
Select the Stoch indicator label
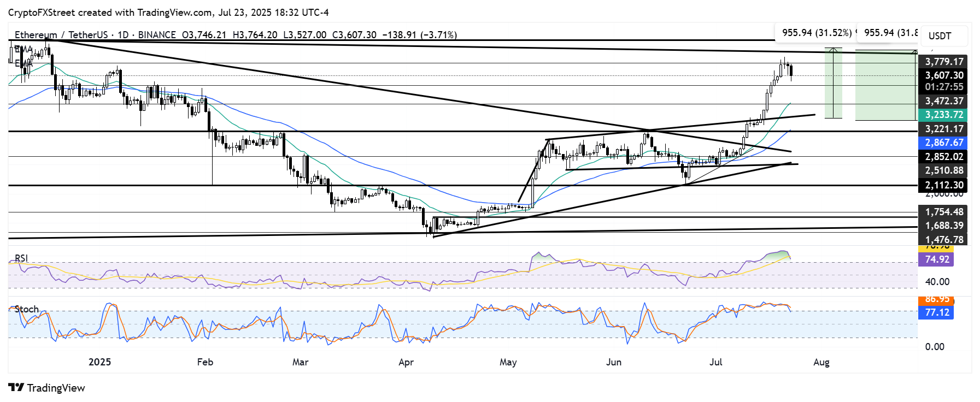pyautogui.click(x=26, y=309)
